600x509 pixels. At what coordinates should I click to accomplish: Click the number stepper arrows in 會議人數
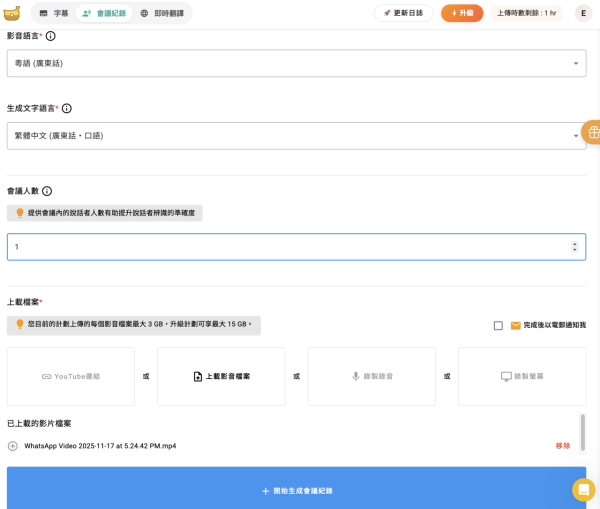tap(574, 247)
